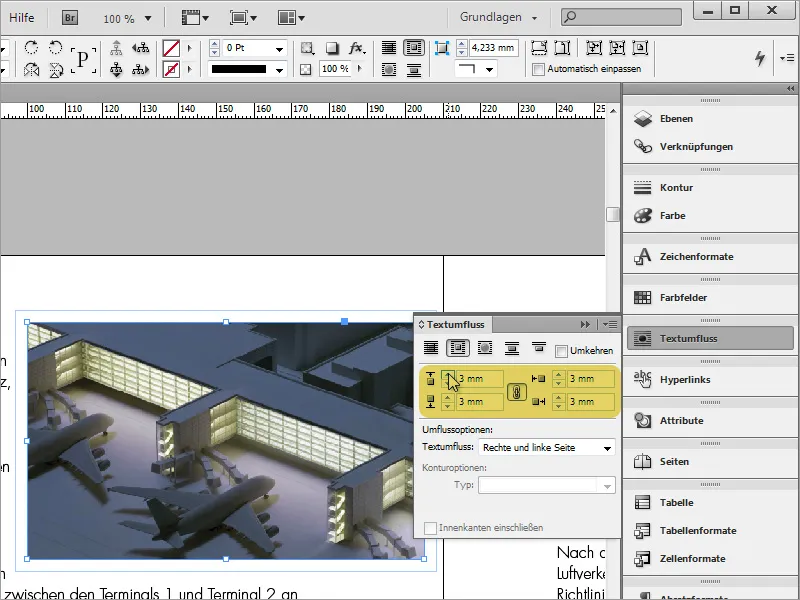Toggle the Umkehren checkbox
This screenshot has width=800, height=600.
click(561, 351)
